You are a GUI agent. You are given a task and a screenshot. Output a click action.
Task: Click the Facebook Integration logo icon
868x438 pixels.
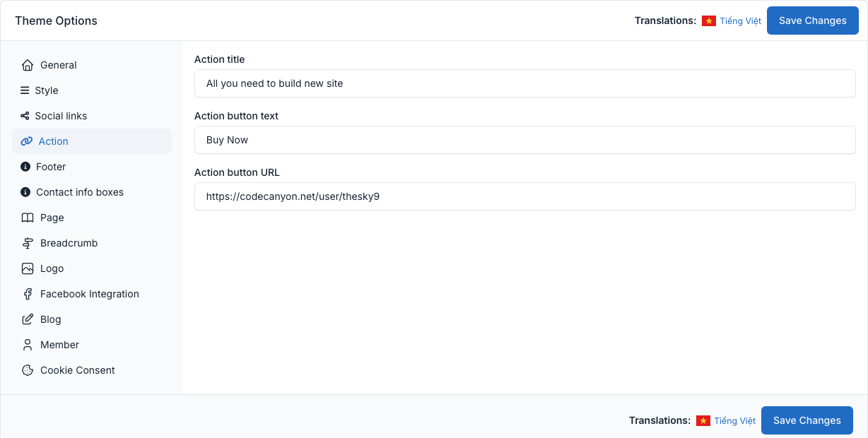click(x=28, y=294)
